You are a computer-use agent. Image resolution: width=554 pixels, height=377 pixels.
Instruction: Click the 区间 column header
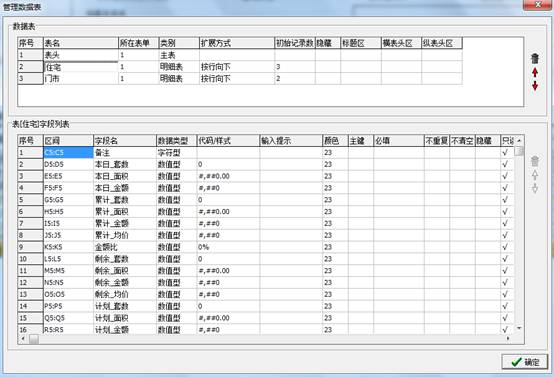tap(68, 141)
